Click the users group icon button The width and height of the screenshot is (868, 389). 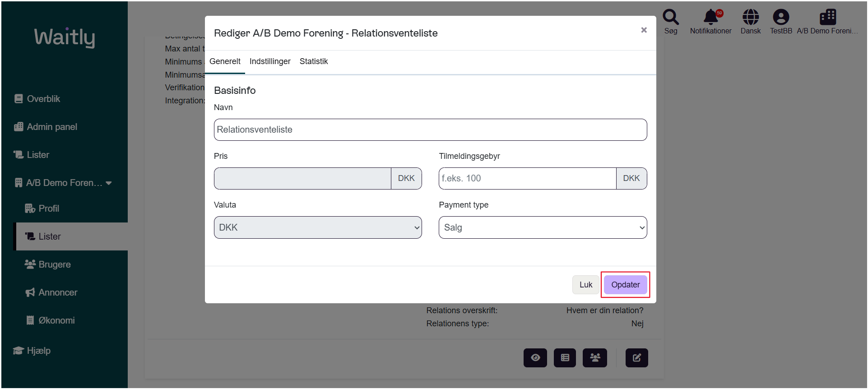(x=595, y=358)
